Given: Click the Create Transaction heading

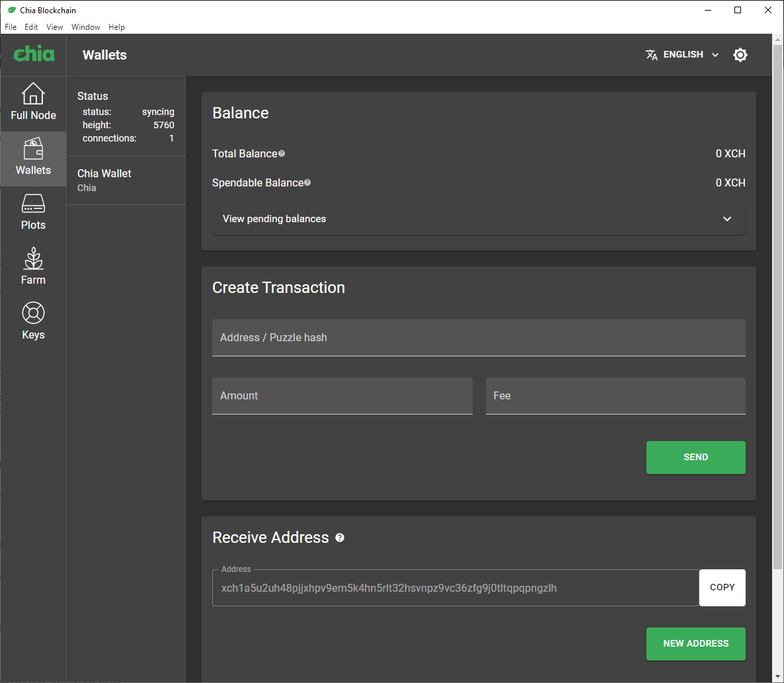Looking at the screenshot, I should [278, 288].
